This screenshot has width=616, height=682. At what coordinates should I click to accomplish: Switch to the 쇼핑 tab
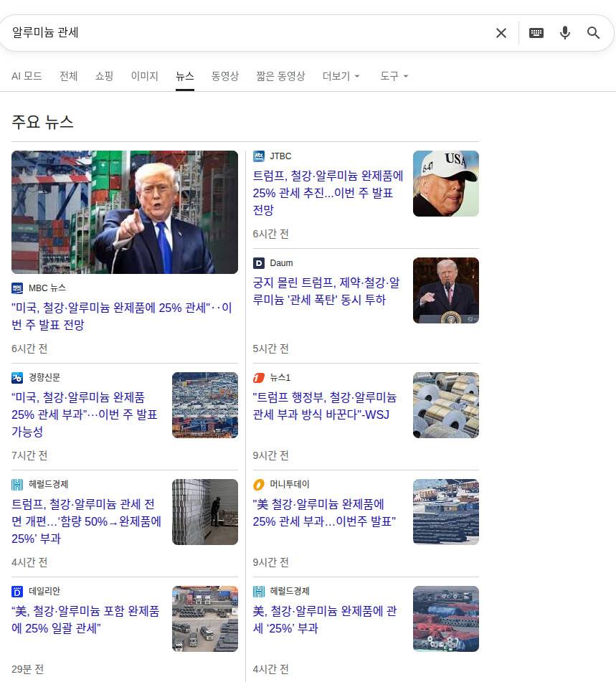tap(104, 76)
